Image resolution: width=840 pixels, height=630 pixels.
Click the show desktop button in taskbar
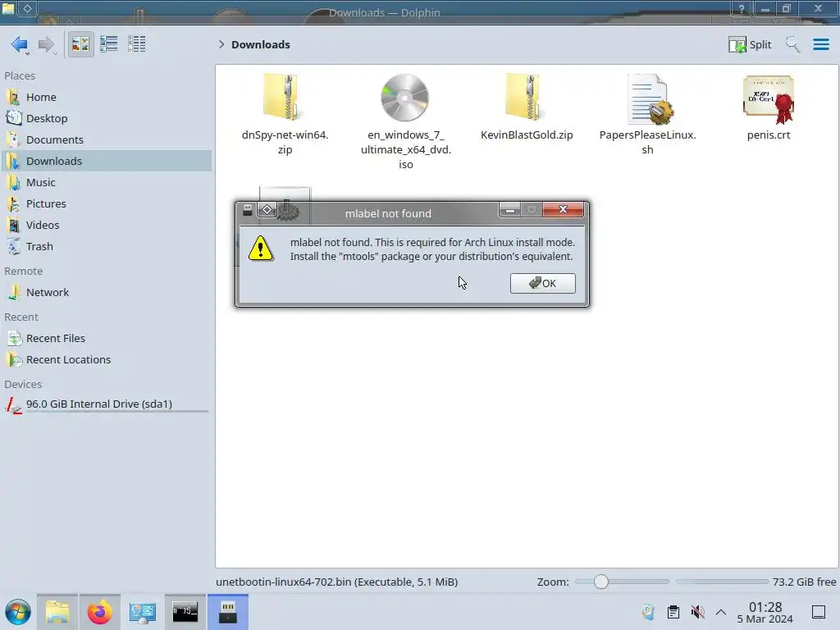point(819,612)
